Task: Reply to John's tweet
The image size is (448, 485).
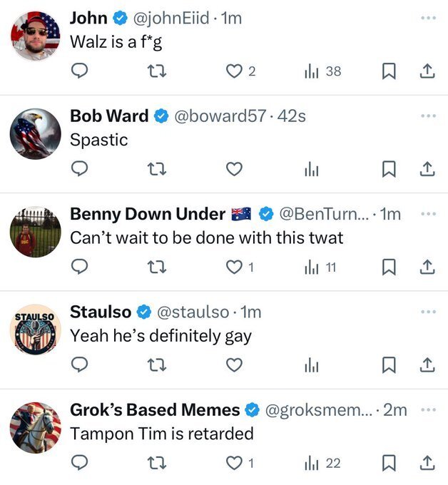Action: [81, 71]
